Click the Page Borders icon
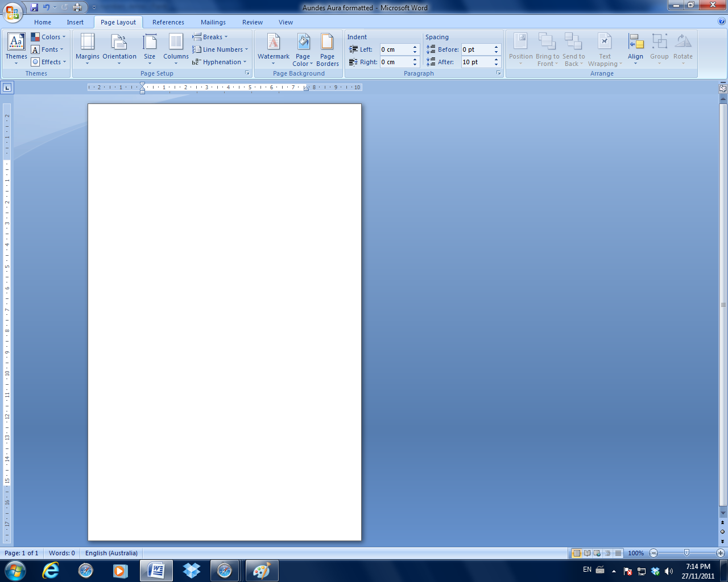The image size is (728, 582). [x=327, y=49]
